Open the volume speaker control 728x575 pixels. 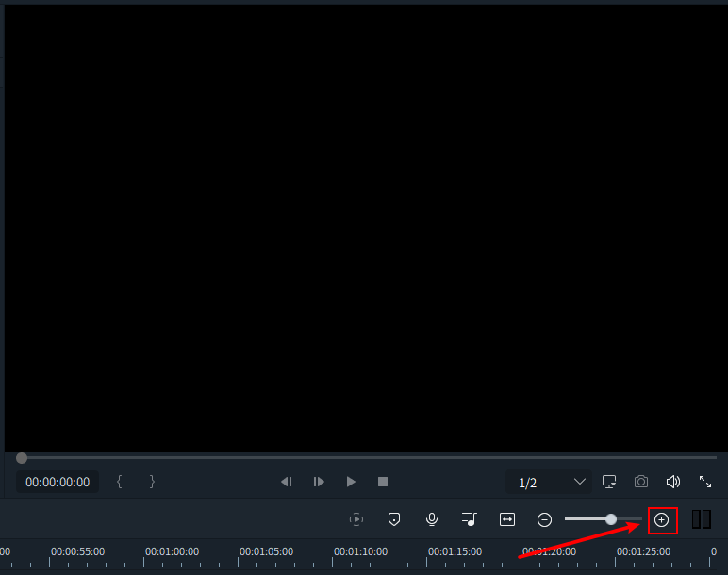673,482
